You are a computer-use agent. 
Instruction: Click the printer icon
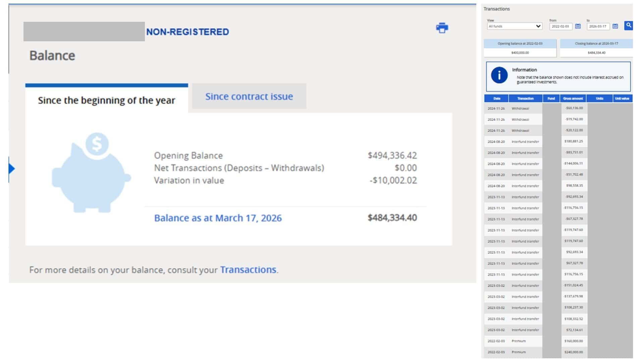(x=442, y=28)
